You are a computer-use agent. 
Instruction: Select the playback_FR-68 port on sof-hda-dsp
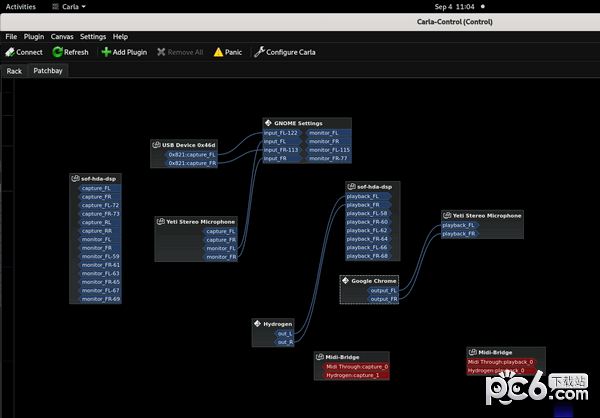click(x=369, y=256)
